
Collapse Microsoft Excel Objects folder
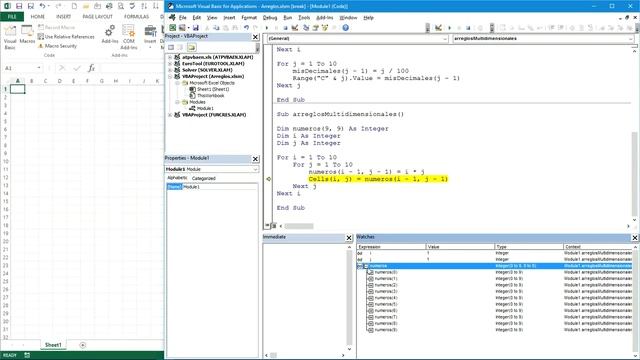[x=178, y=83]
